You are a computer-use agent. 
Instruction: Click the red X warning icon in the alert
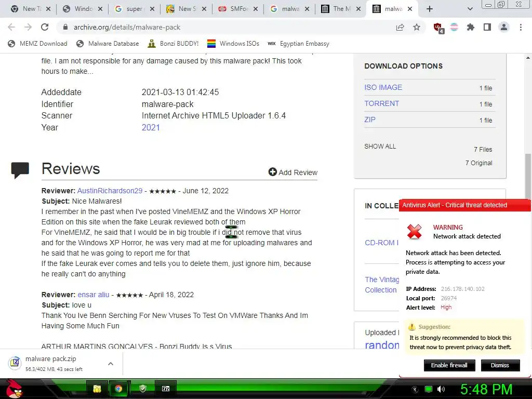[x=414, y=232]
